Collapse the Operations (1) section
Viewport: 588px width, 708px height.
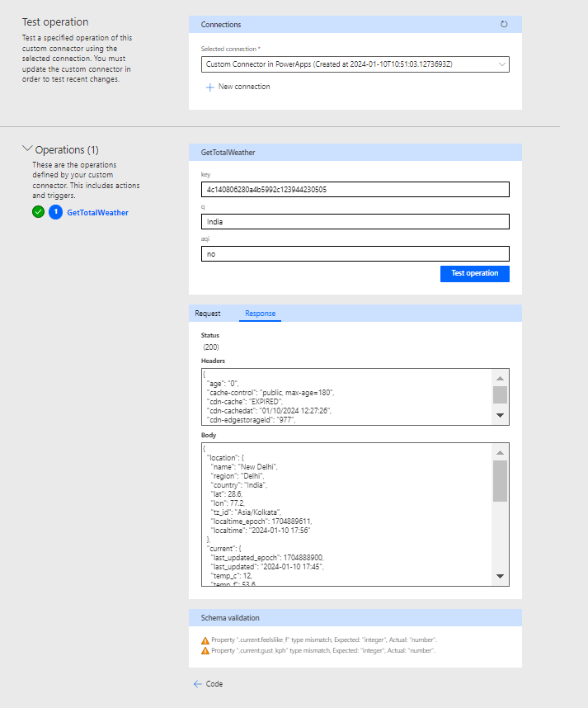27,149
